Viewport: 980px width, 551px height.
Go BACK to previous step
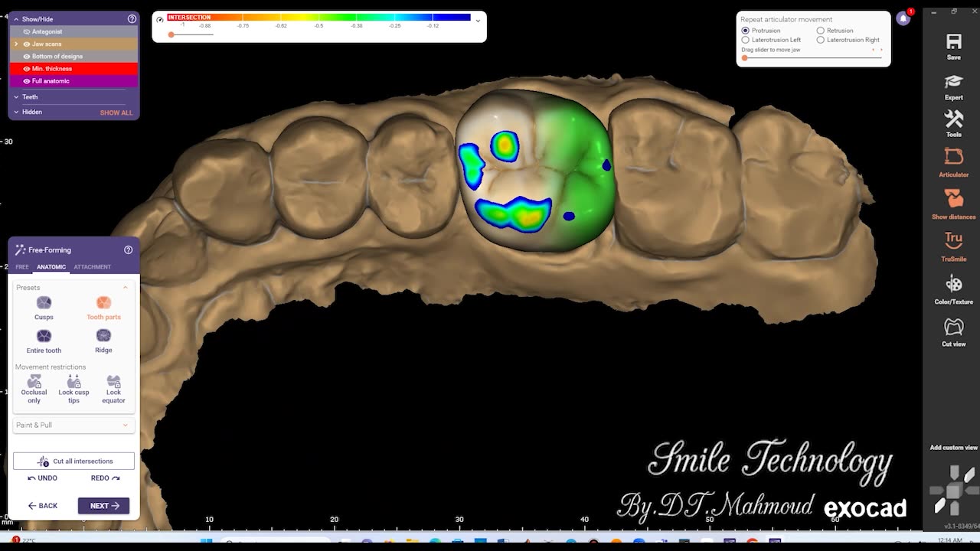[x=43, y=506]
